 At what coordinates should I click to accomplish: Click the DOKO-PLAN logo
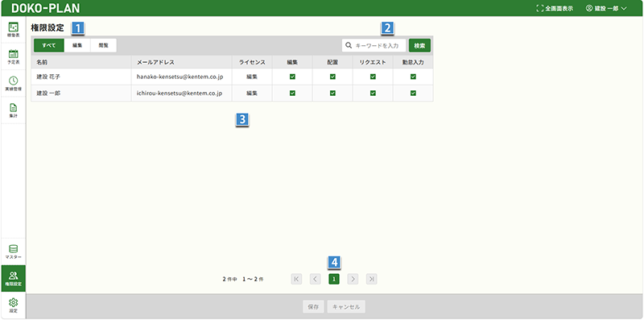pyautogui.click(x=46, y=8)
